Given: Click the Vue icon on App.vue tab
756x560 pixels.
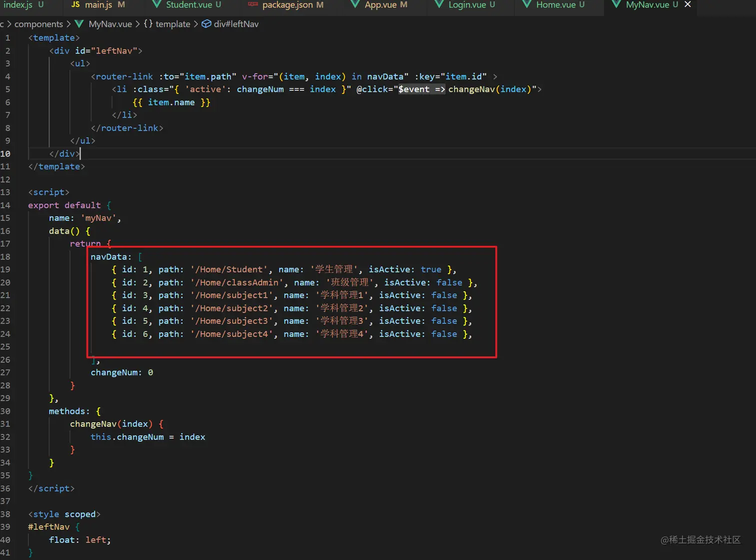Looking at the screenshot, I should pos(355,4).
